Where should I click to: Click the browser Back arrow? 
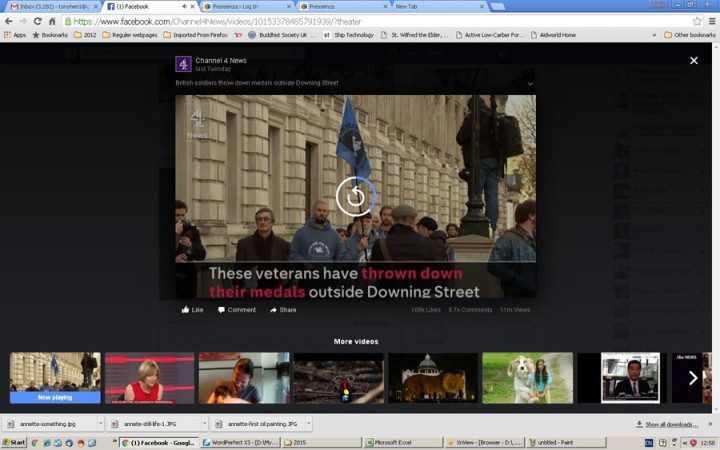8,21
